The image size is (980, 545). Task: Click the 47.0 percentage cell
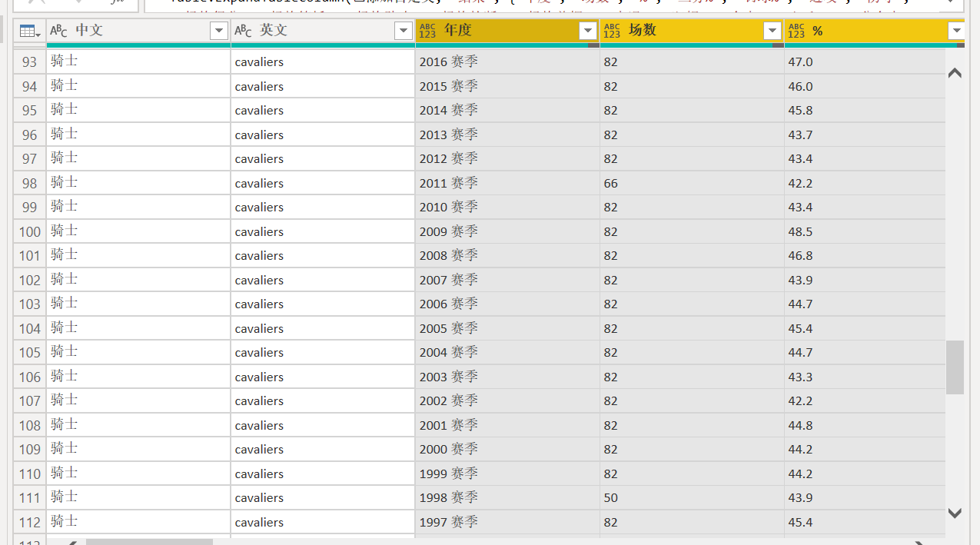coord(865,62)
